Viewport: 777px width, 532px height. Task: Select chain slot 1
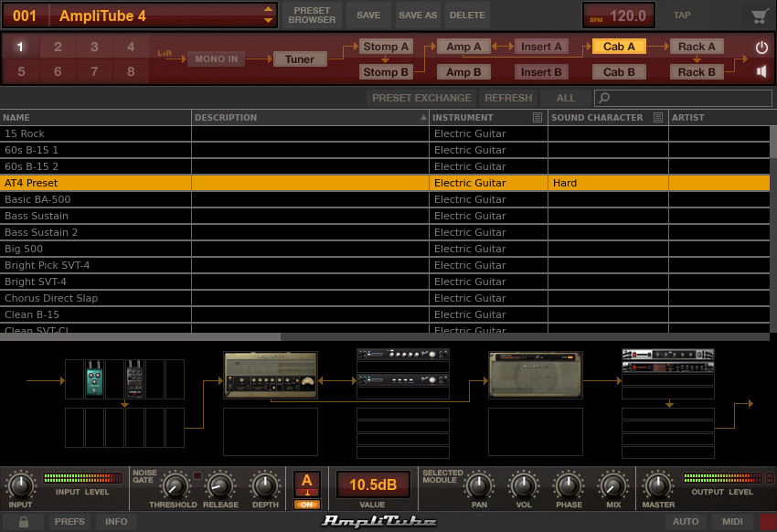[20, 47]
